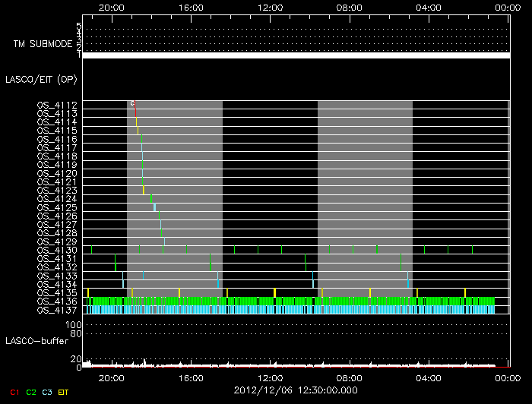
Task: Select the green marker in the OS_4116 row
Action: (x=141, y=139)
